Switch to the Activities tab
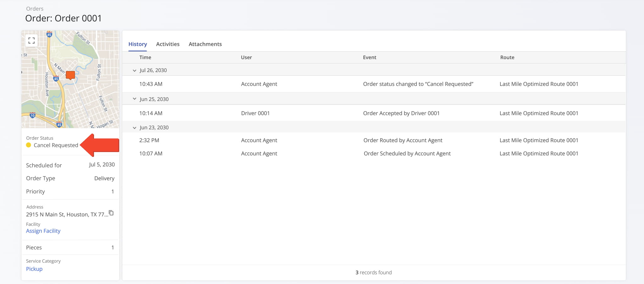This screenshot has height=284, width=644. (x=168, y=44)
